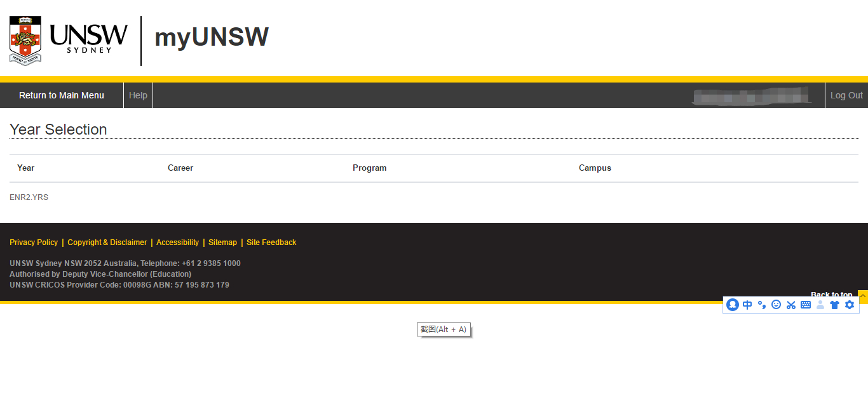Click the Career column header
Screen dimensions: 868x405
tap(180, 168)
